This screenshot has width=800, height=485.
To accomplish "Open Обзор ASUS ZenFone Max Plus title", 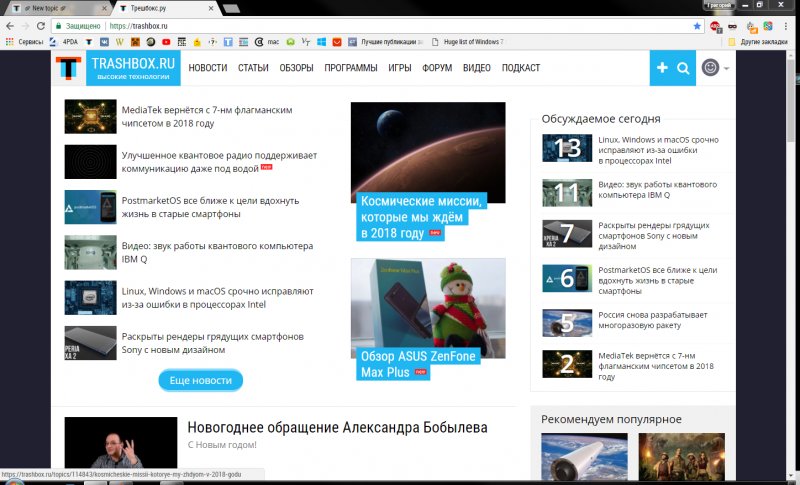I will 418,364.
